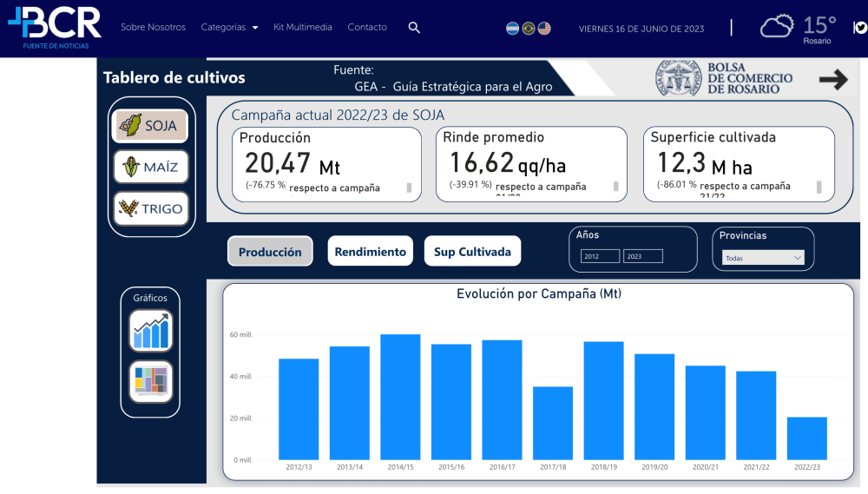This screenshot has height=494, width=868.
Task: Select the SOJA crop button
Action: (x=151, y=126)
